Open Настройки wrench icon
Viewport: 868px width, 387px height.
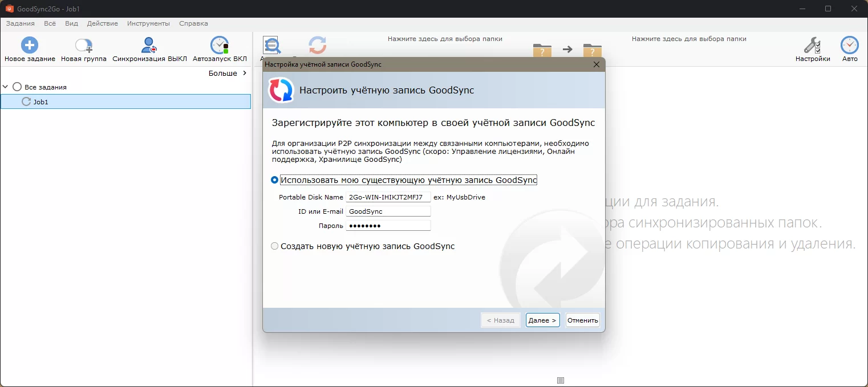point(813,45)
